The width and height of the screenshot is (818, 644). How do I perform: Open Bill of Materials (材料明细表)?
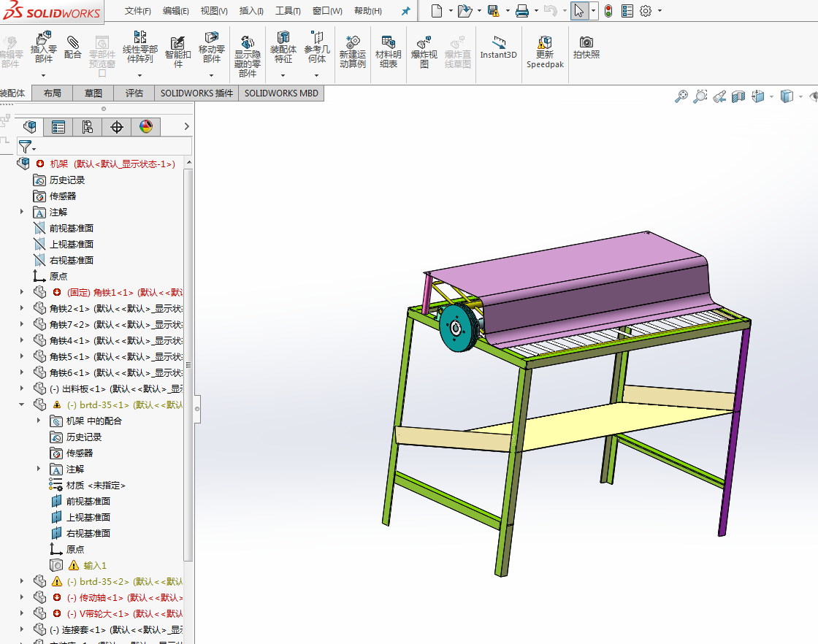[x=388, y=52]
